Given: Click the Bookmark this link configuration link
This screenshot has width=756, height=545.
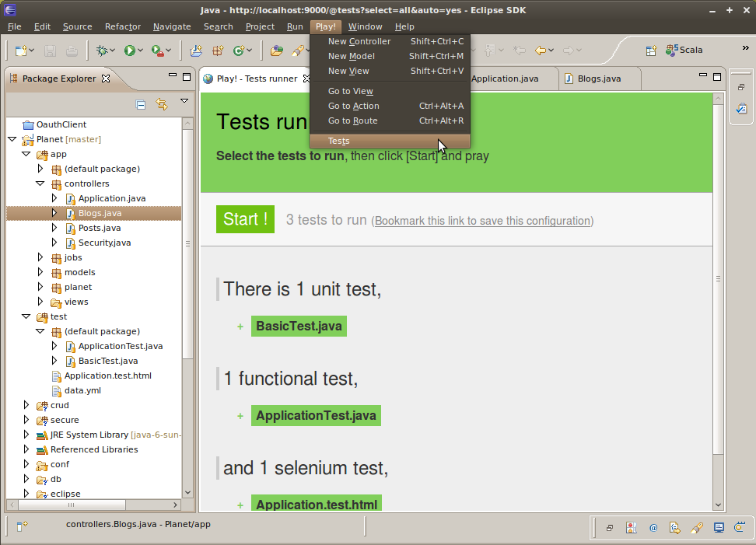Looking at the screenshot, I should [482, 221].
